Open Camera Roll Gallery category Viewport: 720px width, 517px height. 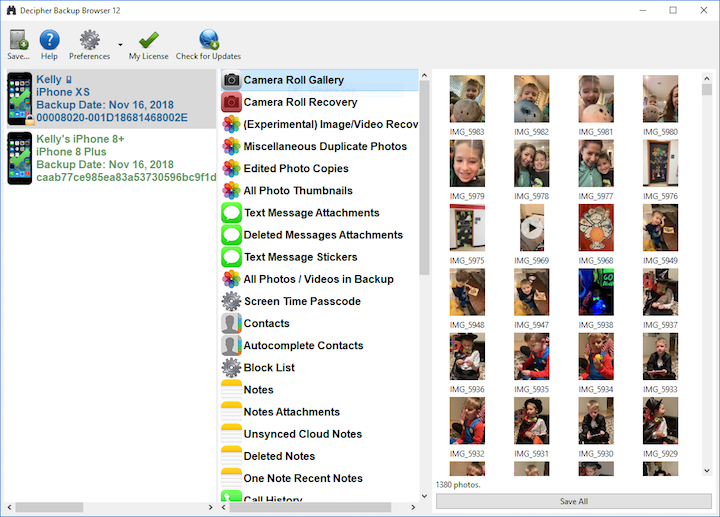(293, 80)
